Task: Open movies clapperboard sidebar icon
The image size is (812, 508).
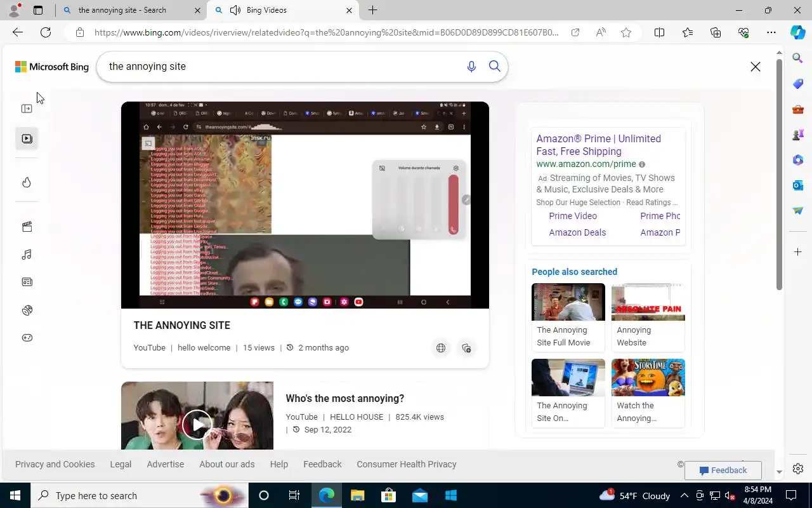Action: (x=27, y=227)
